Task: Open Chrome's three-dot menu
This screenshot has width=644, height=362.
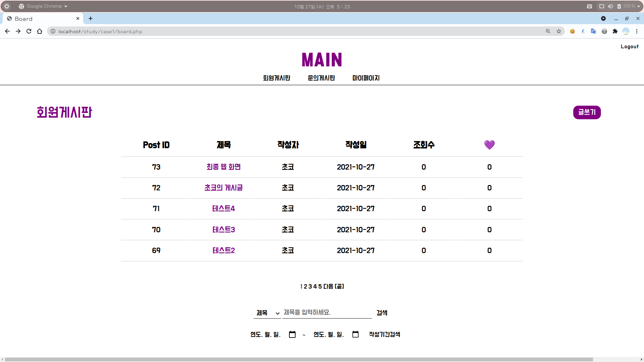Action: 637,31
